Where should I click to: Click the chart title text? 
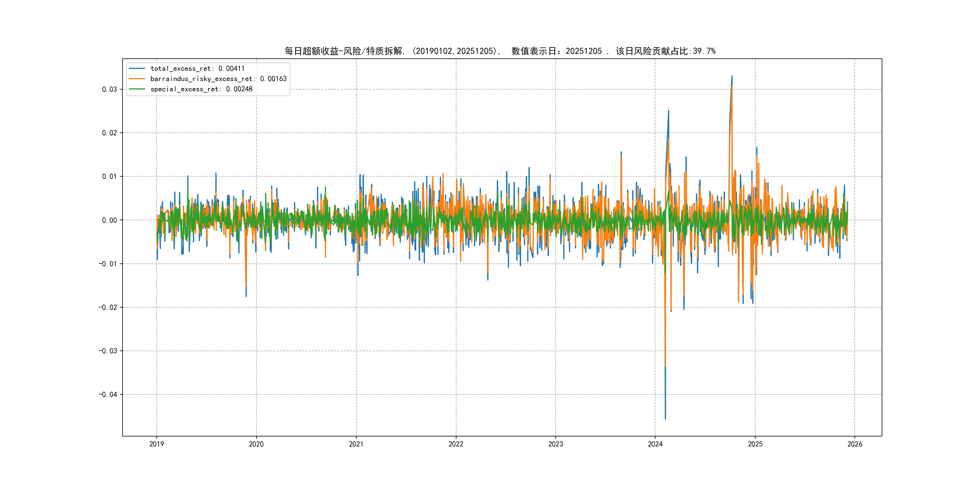500,51
